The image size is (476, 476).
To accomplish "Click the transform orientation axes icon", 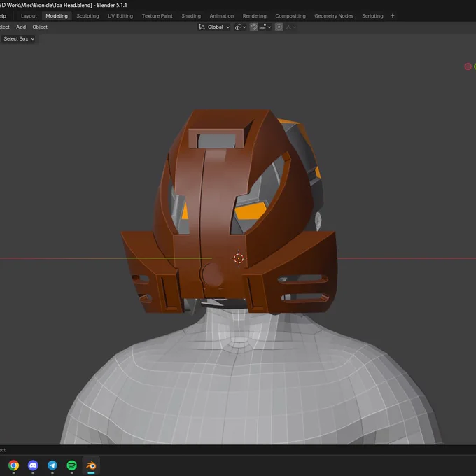I will coord(202,27).
